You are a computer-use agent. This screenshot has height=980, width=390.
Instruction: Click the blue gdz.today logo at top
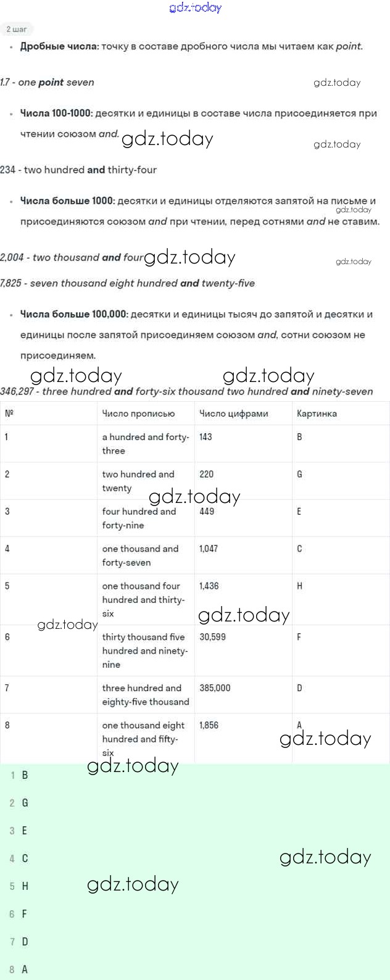tap(195, 7)
